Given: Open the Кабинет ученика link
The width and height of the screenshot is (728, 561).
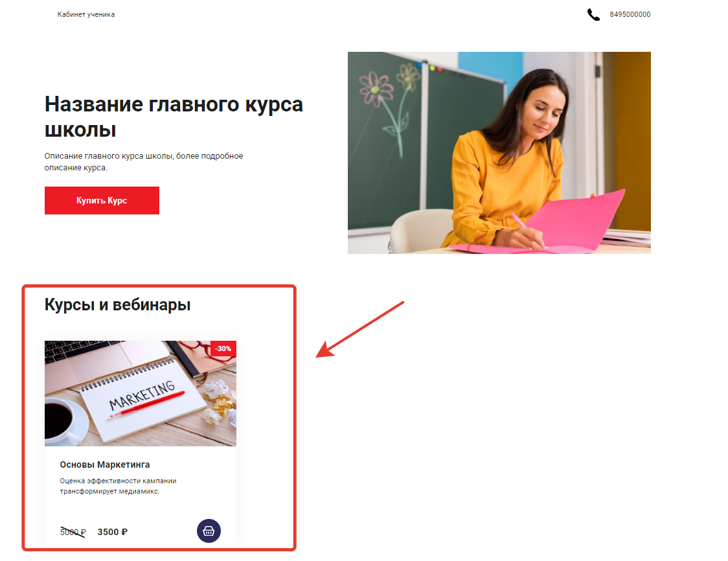Looking at the screenshot, I should [86, 14].
